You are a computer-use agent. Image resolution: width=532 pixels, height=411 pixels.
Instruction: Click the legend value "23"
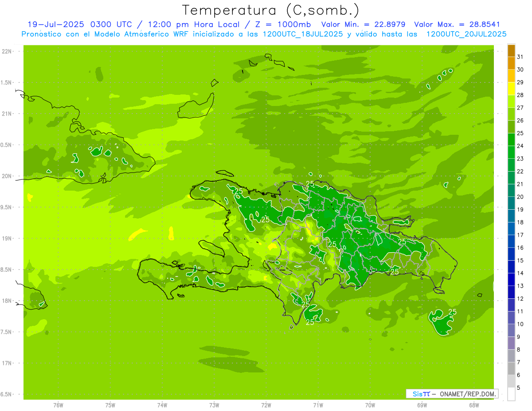pyautogui.click(x=520, y=158)
